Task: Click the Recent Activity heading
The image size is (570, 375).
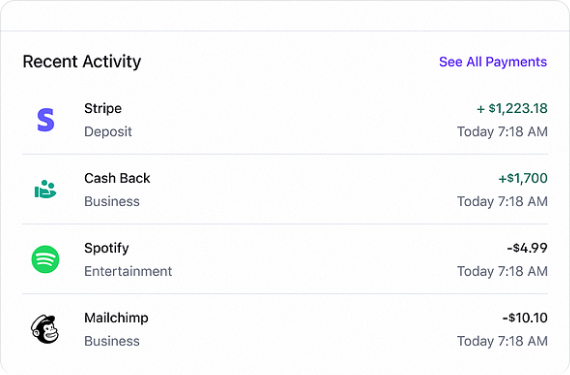Action: [x=82, y=61]
